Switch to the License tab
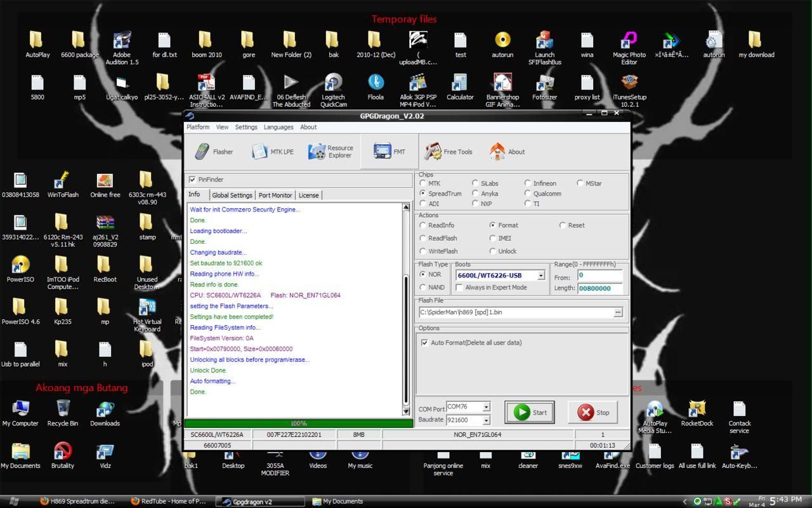The width and height of the screenshot is (812, 508). (308, 196)
